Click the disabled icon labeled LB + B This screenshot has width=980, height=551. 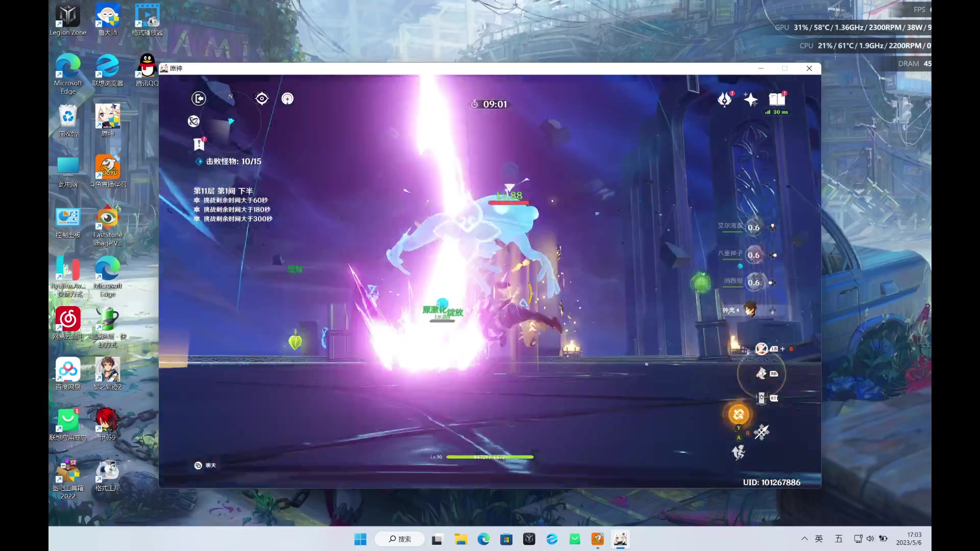pos(762,348)
